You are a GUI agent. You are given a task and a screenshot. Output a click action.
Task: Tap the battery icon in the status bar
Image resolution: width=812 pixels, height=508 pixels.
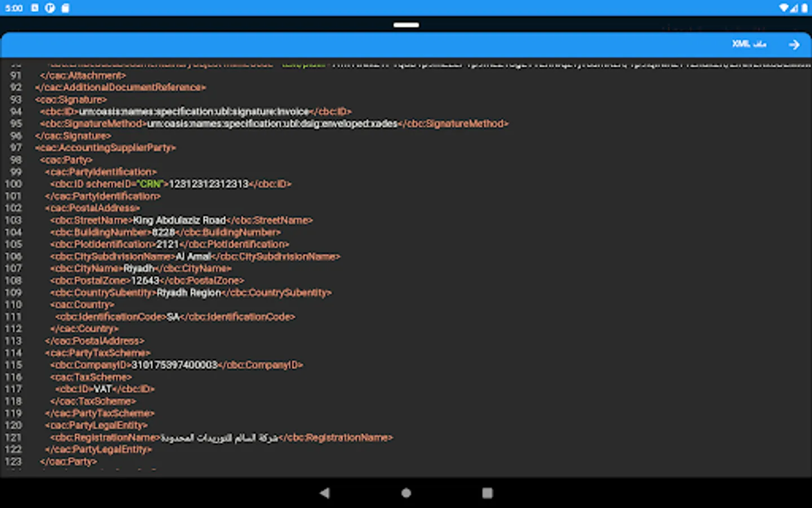[x=805, y=8]
